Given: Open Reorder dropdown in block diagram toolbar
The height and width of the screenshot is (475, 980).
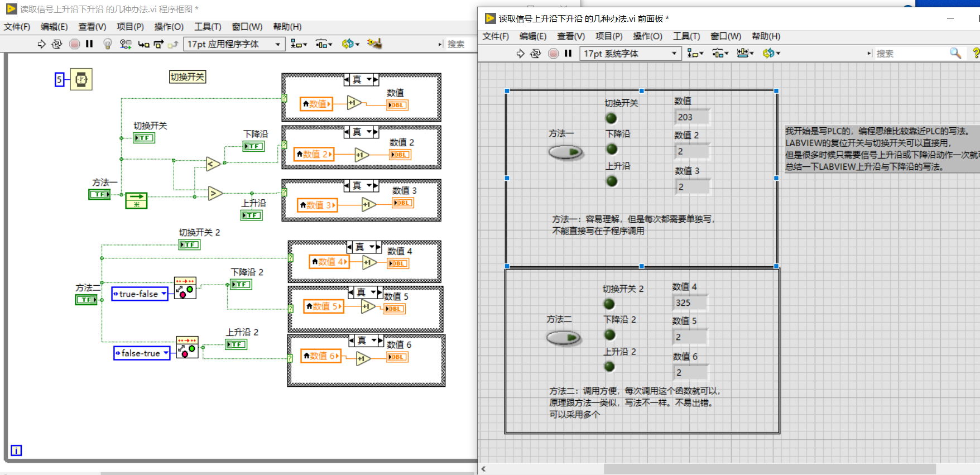Looking at the screenshot, I should coord(350,44).
